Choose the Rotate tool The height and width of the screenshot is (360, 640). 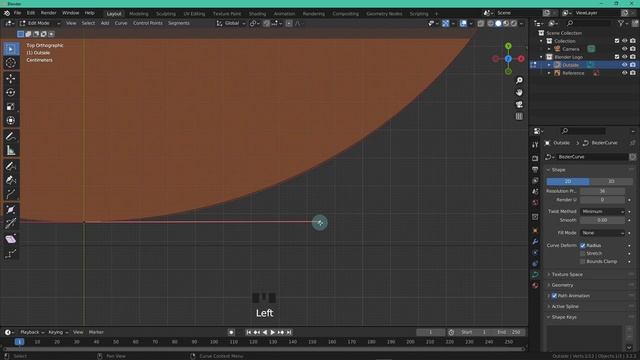(x=11, y=93)
